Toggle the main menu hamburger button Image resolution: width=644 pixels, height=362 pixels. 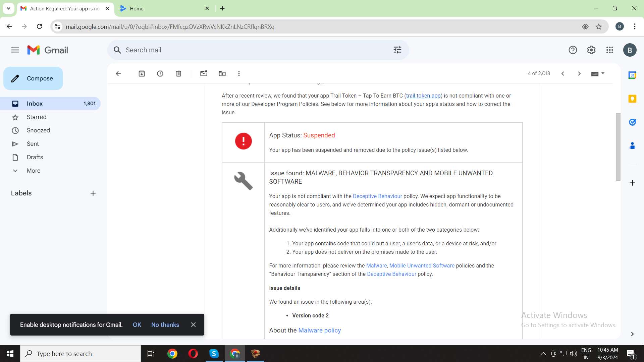click(15, 50)
